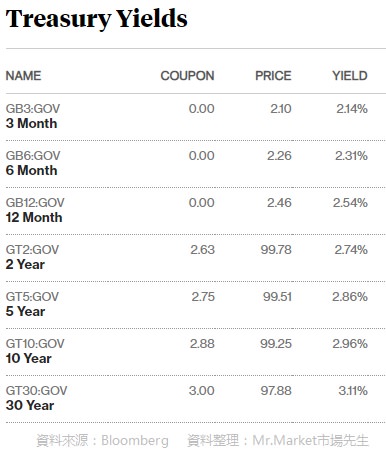Click the PRICE column header
This screenshot has height=457, width=386.
[x=273, y=76]
